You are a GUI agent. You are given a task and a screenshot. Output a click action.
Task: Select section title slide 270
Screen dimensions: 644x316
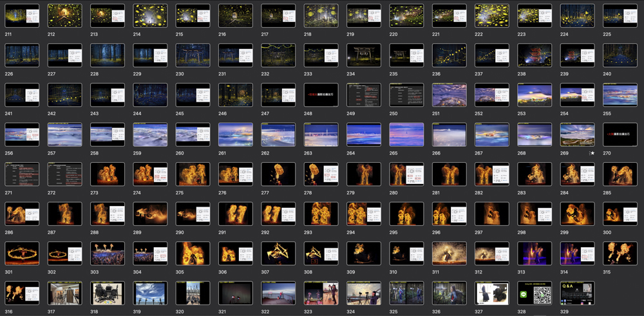pos(620,135)
